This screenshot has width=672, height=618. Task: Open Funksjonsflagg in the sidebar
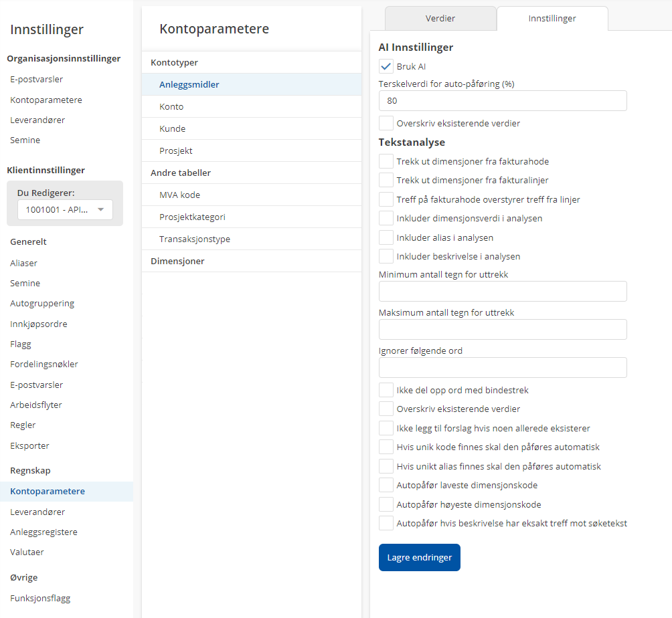40,599
